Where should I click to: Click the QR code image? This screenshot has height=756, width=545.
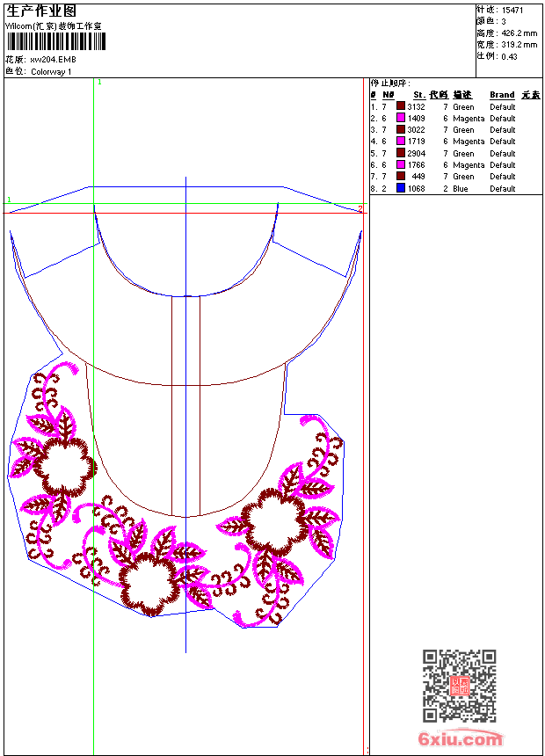click(x=460, y=686)
